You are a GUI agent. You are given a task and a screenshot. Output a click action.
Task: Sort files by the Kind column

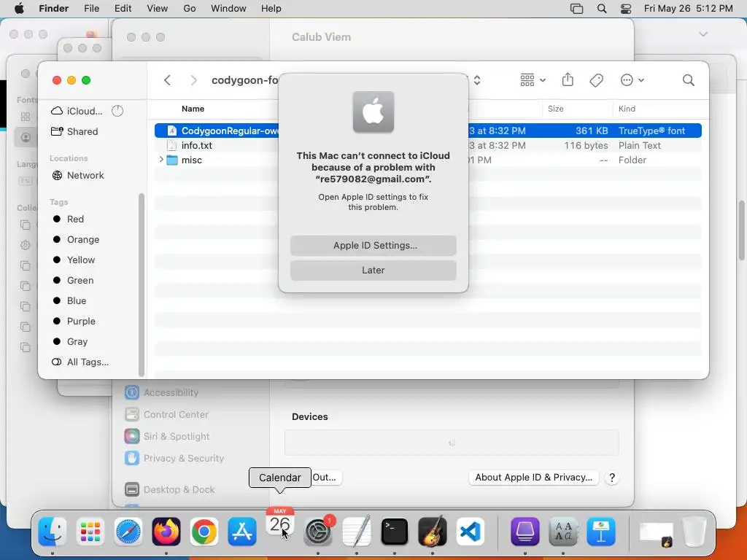(x=627, y=109)
